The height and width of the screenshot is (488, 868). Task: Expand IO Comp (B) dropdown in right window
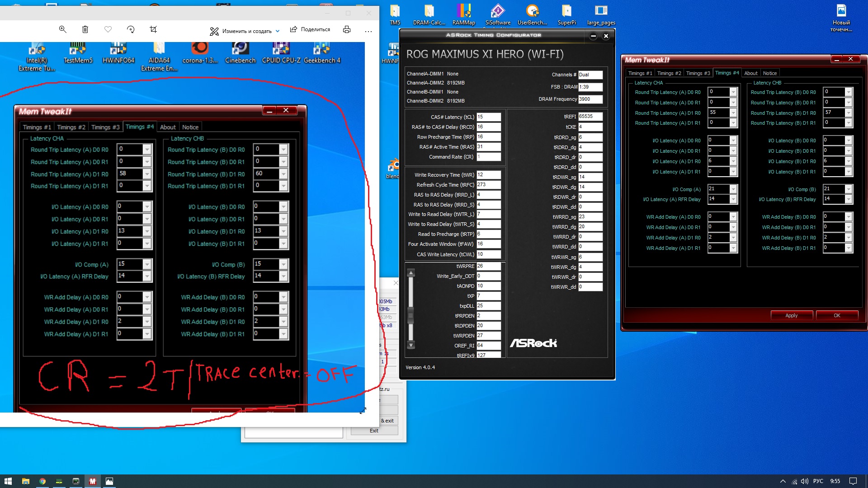[849, 189]
